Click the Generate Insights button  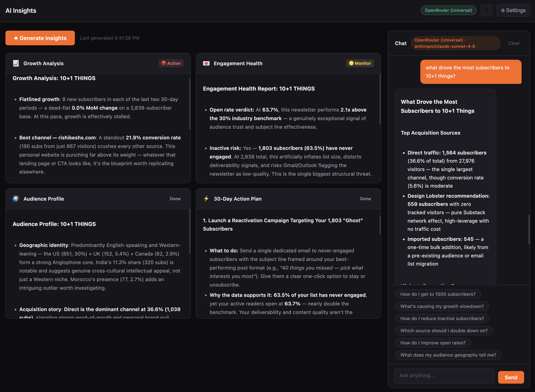click(x=40, y=38)
